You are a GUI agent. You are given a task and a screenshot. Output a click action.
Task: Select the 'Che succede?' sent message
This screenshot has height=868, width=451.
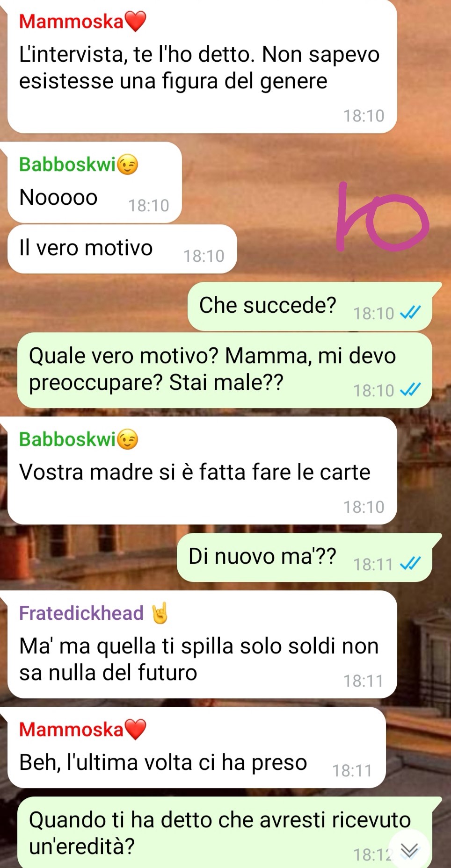point(310,306)
